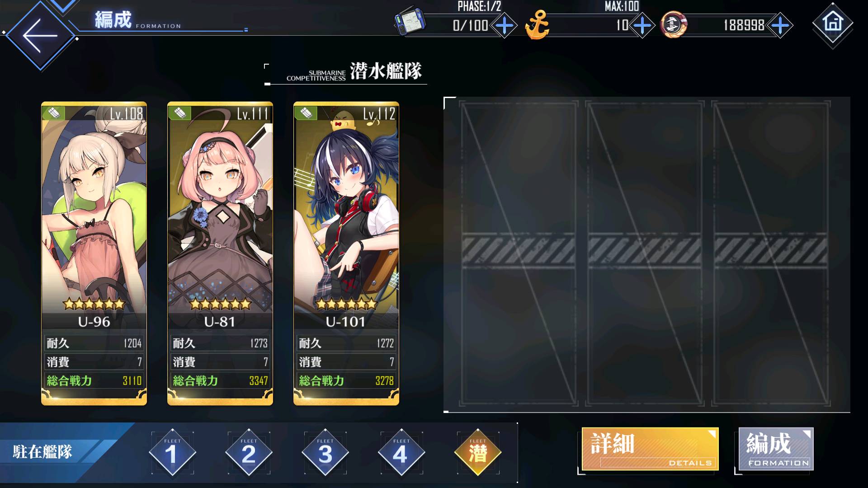This screenshot has width=868, height=488.
Task: Open the 詳細 Details button
Action: coord(650,449)
